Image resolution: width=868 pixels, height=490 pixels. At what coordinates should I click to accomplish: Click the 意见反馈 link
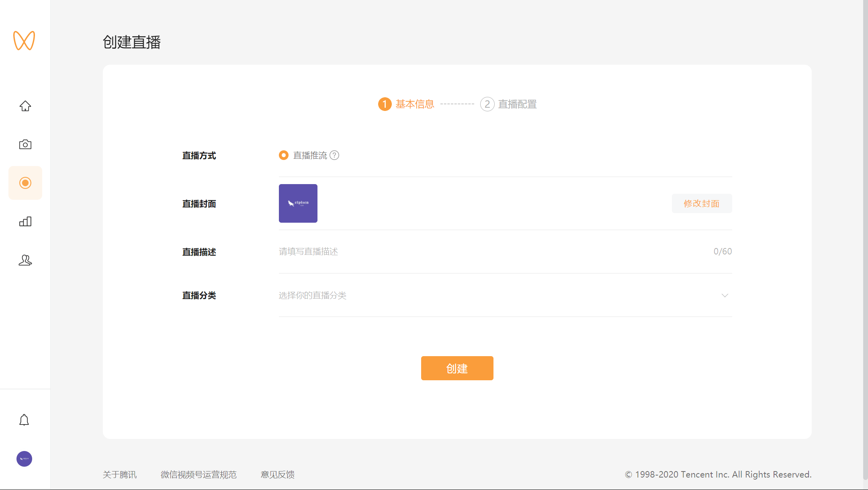(277, 475)
